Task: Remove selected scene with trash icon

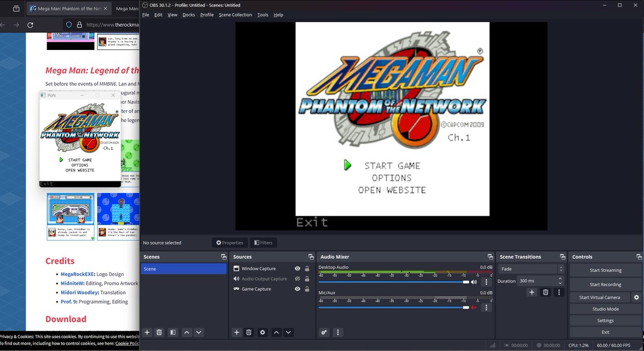Action: 159,333
